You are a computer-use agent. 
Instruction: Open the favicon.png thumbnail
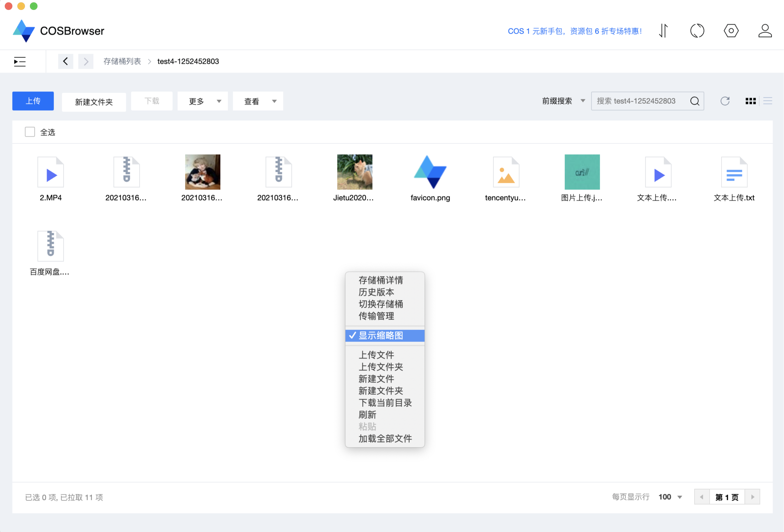(x=430, y=172)
